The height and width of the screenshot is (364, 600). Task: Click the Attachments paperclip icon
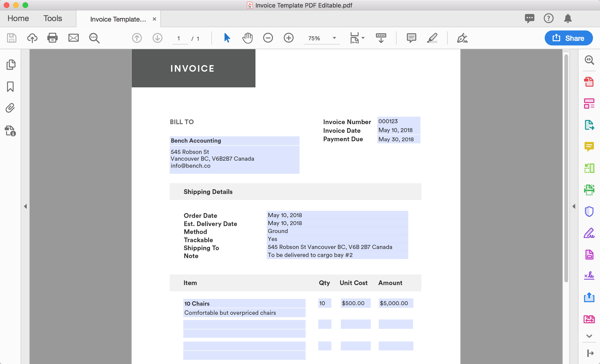[x=10, y=108]
